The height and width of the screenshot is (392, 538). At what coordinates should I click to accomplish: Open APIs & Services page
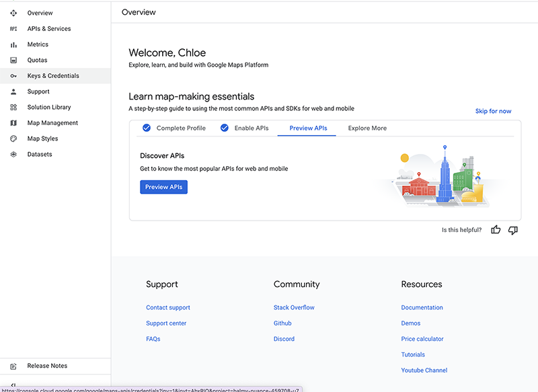[55, 29]
